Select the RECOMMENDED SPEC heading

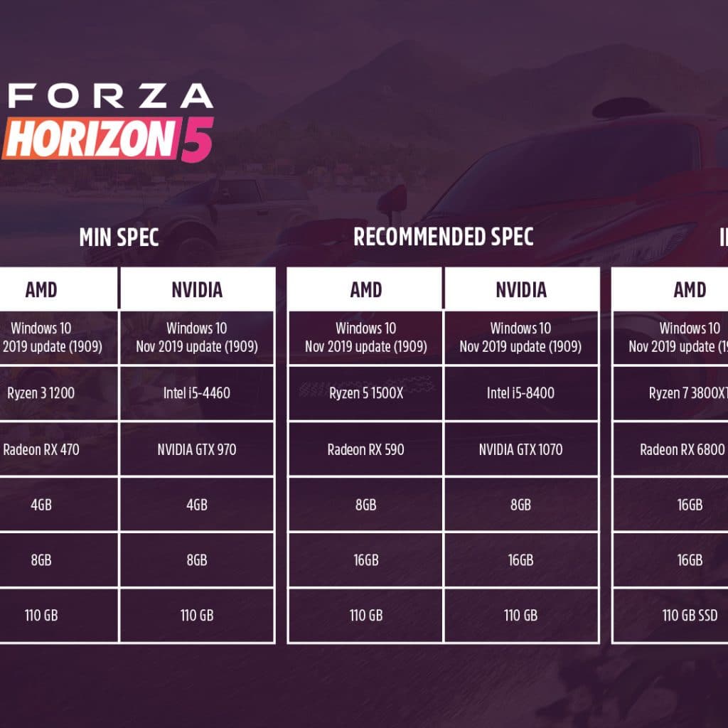pos(443,237)
